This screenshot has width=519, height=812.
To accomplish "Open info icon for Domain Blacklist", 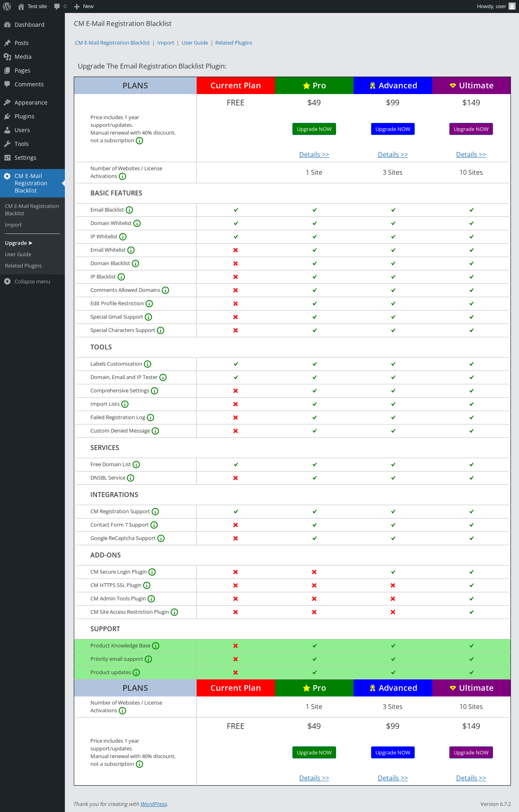I will pyautogui.click(x=135, y=264).
